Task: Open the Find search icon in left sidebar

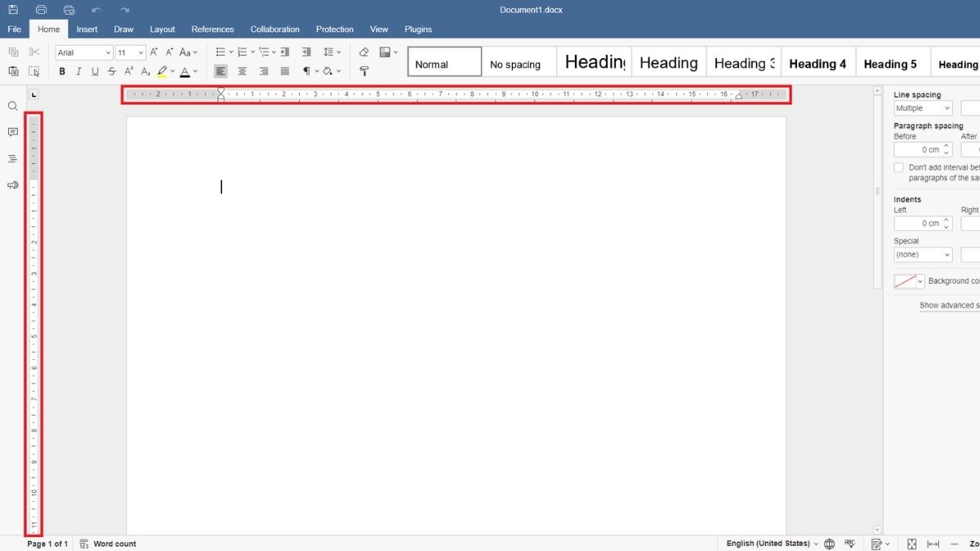Action: coord(12,106)
